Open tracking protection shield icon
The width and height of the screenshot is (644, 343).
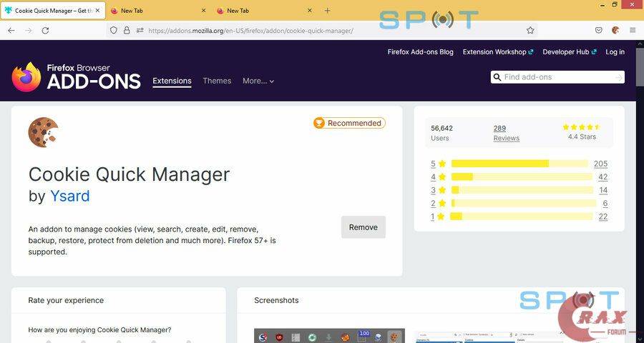click(114, 30)
